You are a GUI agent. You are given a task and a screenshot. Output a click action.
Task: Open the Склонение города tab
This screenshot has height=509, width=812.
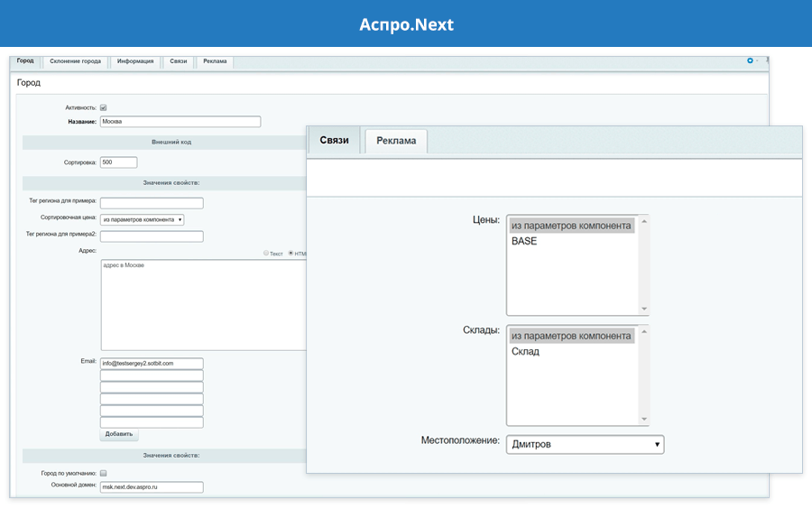tap(75, 61)
